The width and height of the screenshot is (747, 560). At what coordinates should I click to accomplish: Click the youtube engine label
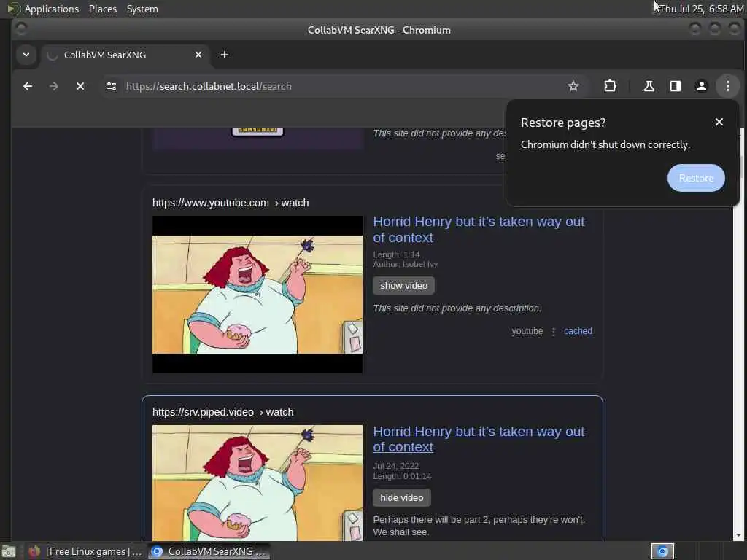pyautogui.click(x=527, y=331)
